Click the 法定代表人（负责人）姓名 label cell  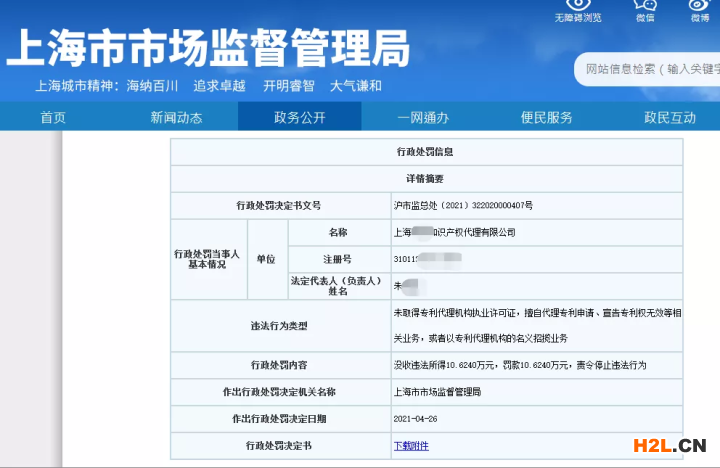click(339, 286)
